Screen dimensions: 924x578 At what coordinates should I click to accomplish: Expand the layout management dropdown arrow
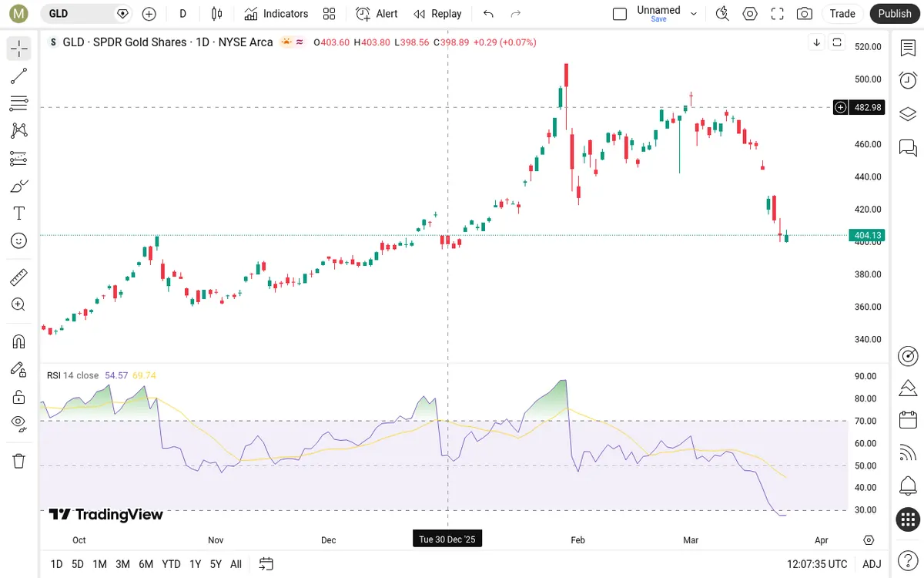(x=694, y=13)
